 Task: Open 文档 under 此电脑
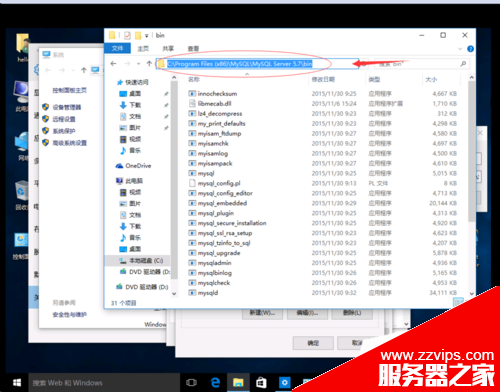[x=135, y=215]
